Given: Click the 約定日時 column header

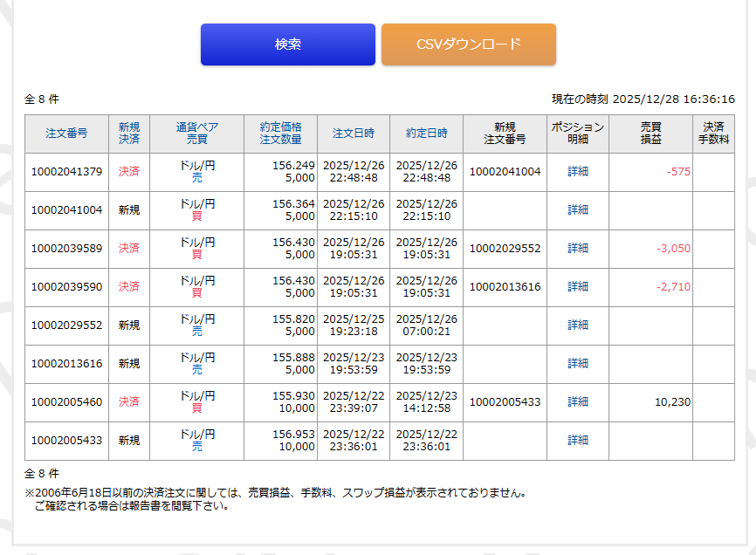Looking at the screenshot, I should click(426, 134).
